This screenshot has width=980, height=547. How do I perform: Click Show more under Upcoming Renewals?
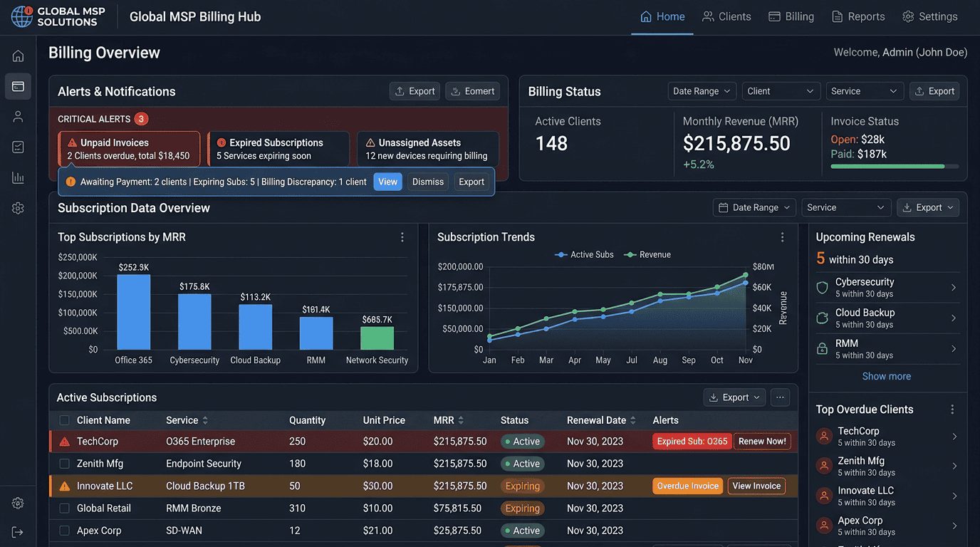point(886,376)
